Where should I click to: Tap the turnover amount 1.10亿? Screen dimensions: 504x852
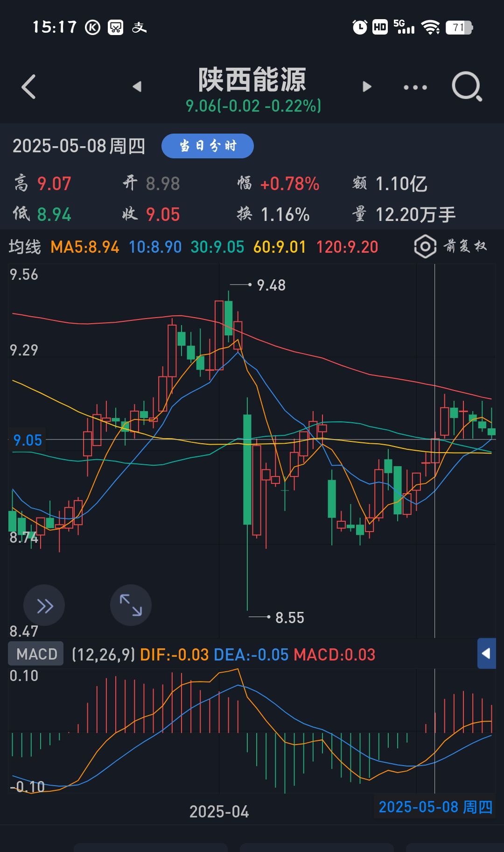pos(401,184)
